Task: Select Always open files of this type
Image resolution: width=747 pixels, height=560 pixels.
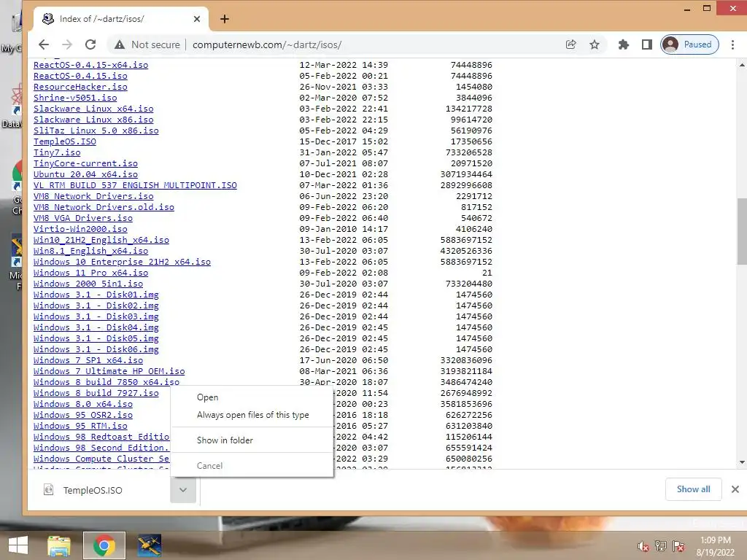Action: click(x=252, y=415)
